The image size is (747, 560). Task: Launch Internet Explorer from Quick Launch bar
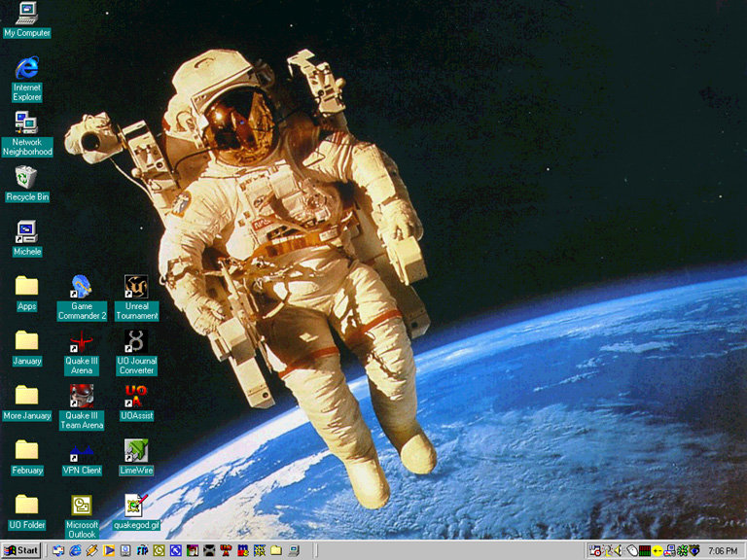[75, 550]
